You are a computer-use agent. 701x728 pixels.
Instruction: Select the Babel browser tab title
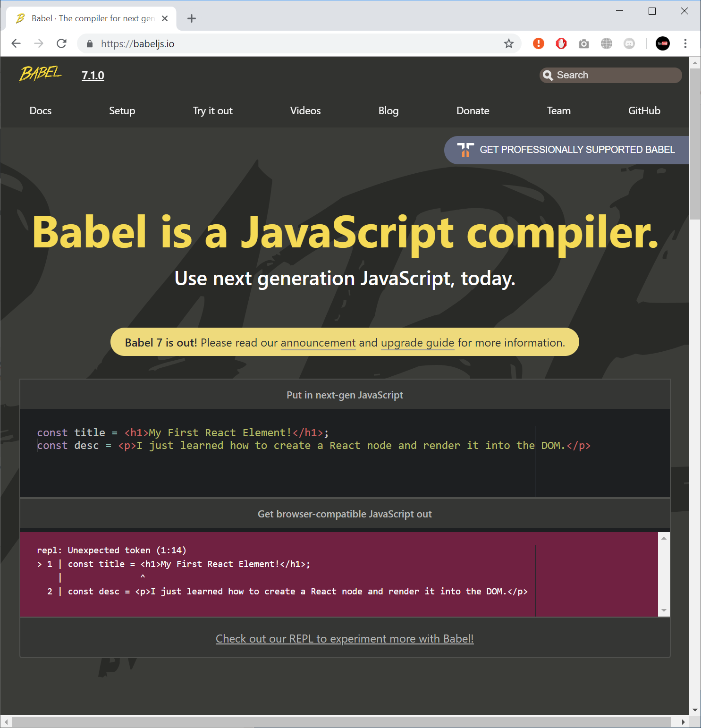tap(93, 18)
